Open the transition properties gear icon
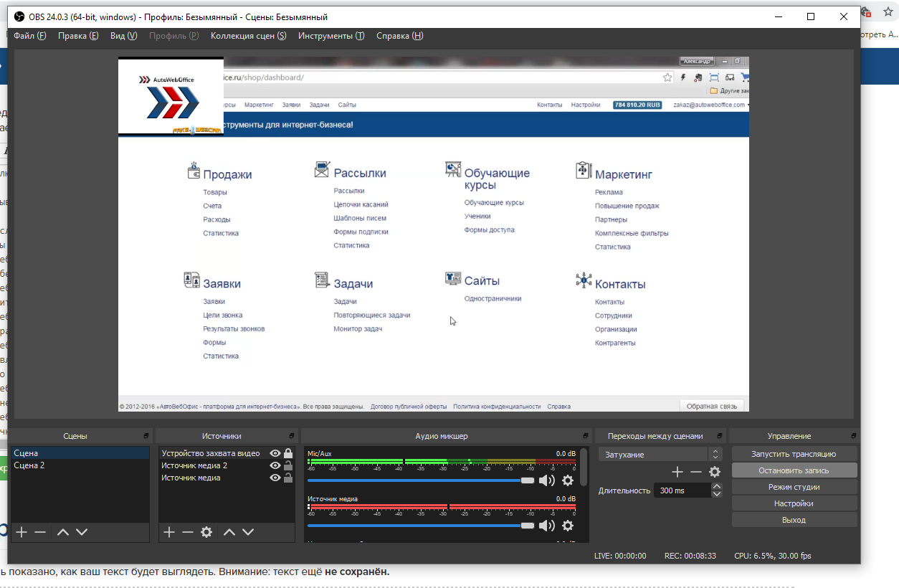The width and height of the screenshot is (899, 588). (715, 472)
